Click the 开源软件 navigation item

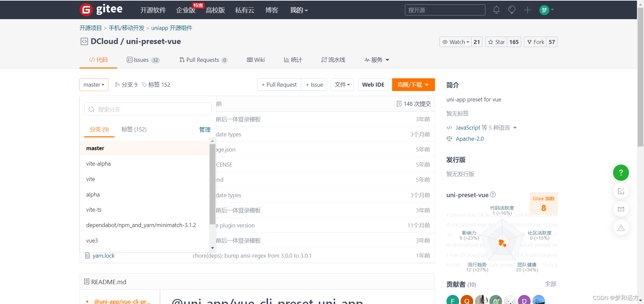[153, 10]
